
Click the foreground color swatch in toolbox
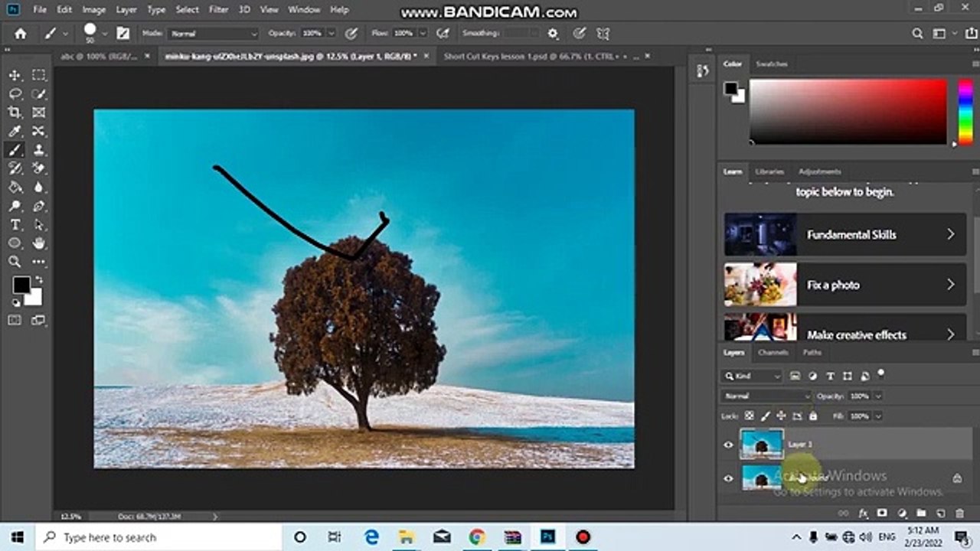pos(21,285)
